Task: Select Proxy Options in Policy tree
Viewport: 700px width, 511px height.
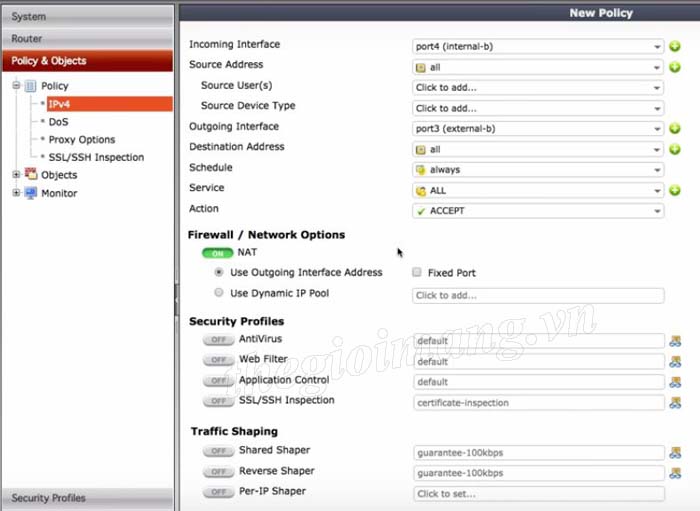Action: click(82, 140)
